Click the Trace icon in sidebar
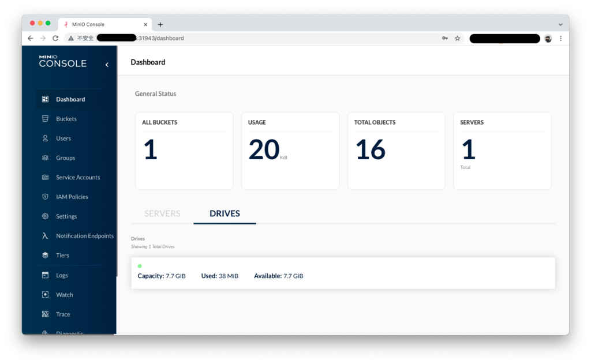The width and height of the screenshot is (591, 364). [45, 314]
